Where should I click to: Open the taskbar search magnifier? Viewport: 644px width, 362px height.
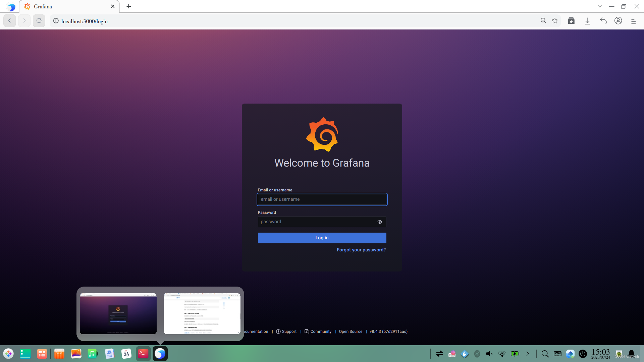click(x=545, y=354)
